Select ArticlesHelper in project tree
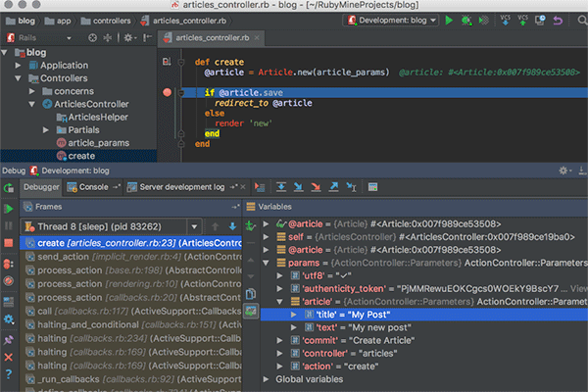 (93, 117)
